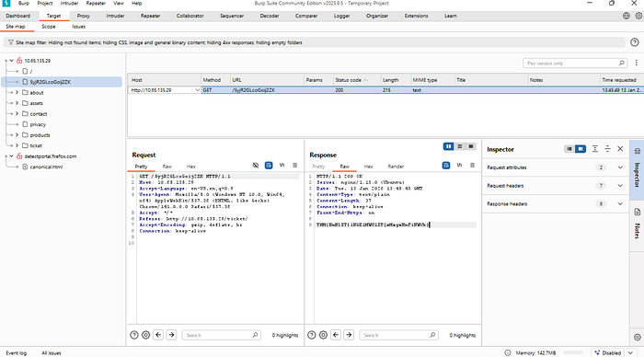
Task: Open side panel settings gear at bottom right
Action: [637, 338]
